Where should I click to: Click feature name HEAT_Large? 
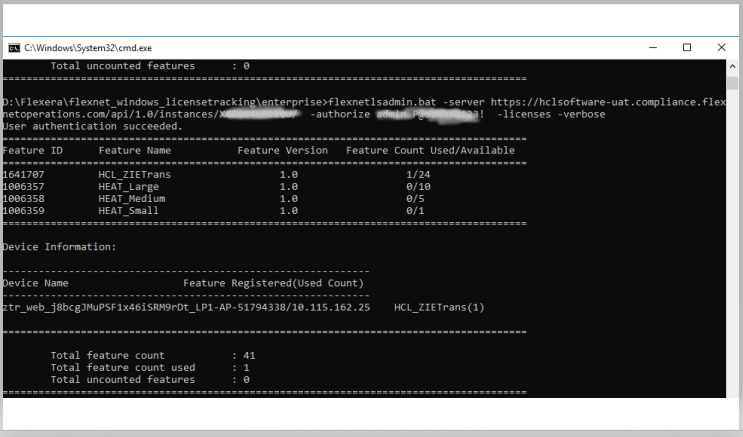pos(128,187)
